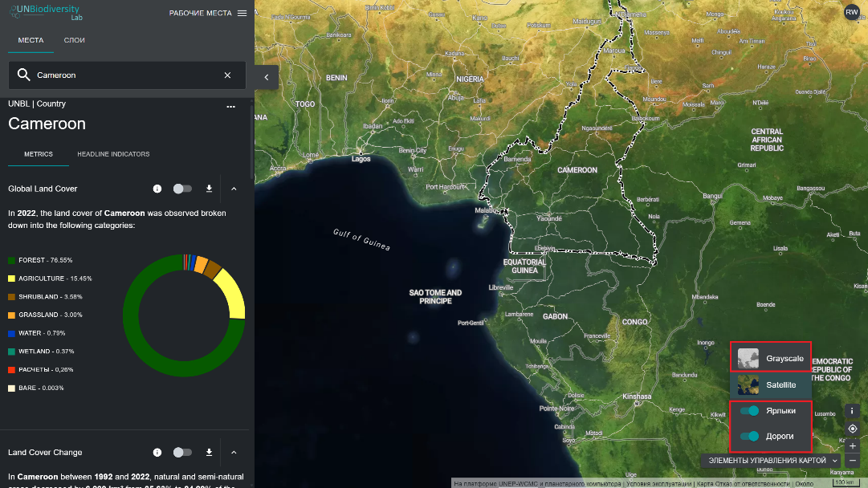Viewport: 868px width, 488px height.
Task: Zoom out on the map
Action: coord(853,461)
